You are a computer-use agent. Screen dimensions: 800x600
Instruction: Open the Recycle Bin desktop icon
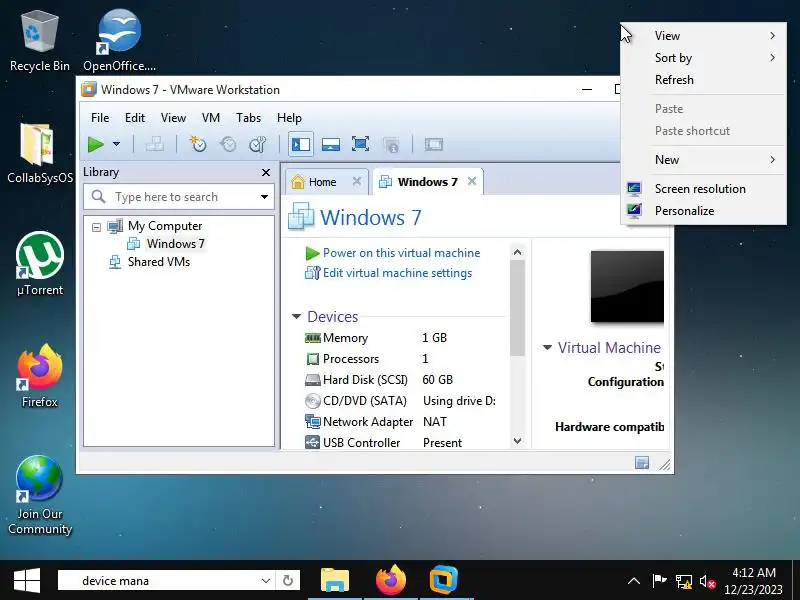tap(39, 42)
